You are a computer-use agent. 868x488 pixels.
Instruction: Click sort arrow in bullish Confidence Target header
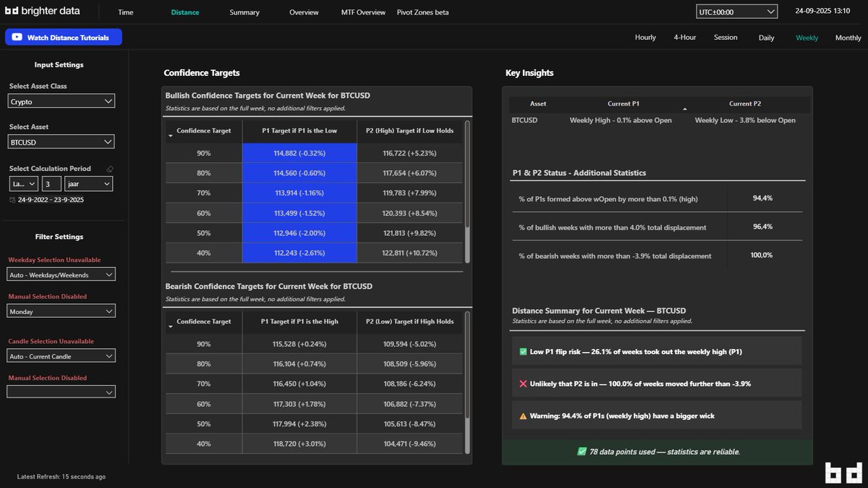coord(171,135)
